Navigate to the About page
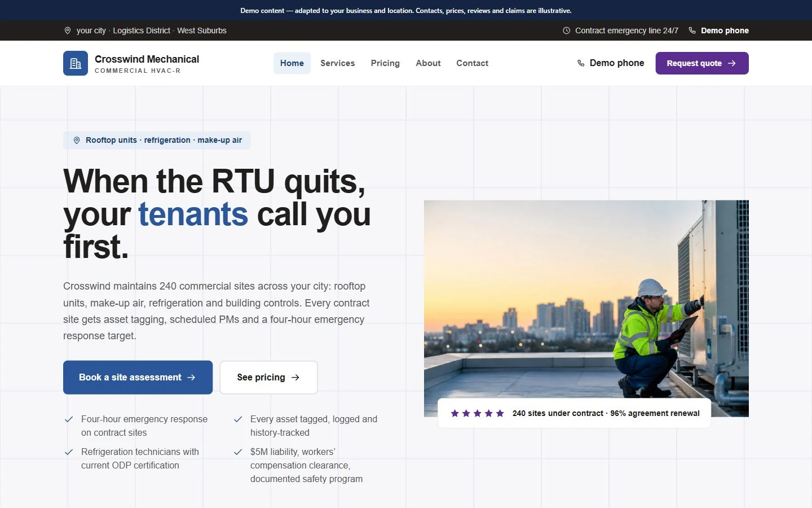This screenshot has width=812, height=508. coord(428,63)
